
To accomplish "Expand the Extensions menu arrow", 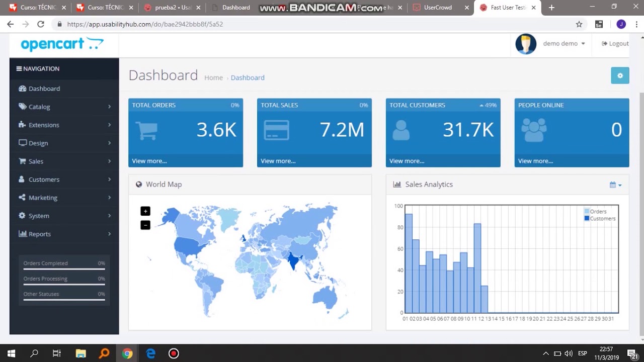I will click(109, 125).
